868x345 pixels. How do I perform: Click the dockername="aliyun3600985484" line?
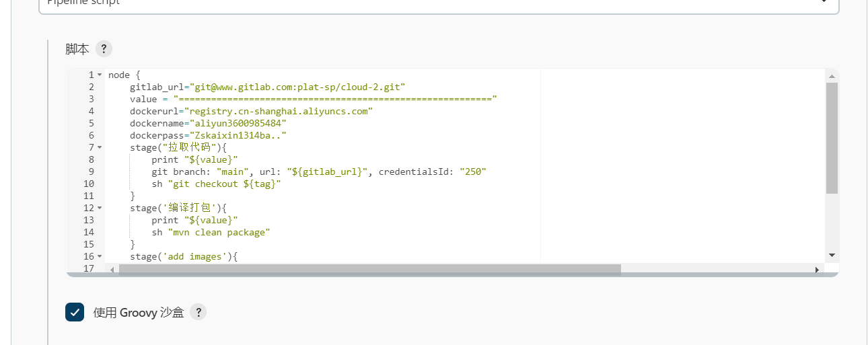[208, 123]
